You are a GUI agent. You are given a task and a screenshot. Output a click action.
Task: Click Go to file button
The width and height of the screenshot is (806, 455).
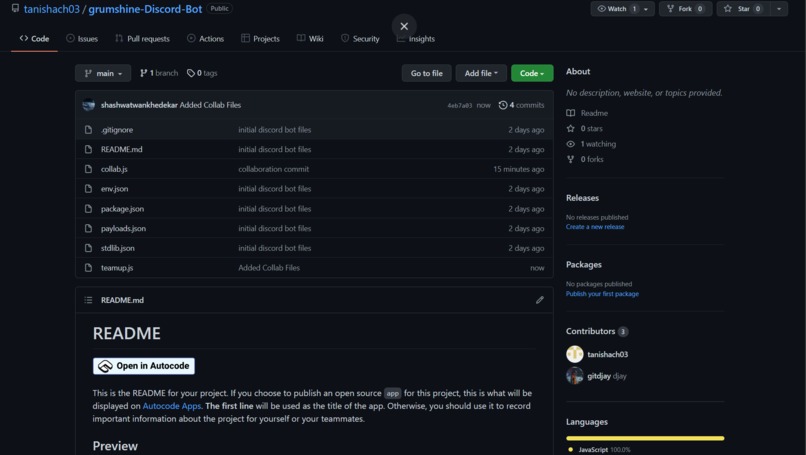tap(427, 73)
